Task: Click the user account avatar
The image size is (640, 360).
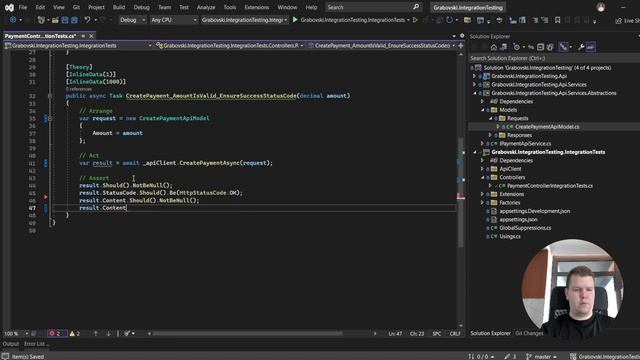Action: tap(601, 7)
